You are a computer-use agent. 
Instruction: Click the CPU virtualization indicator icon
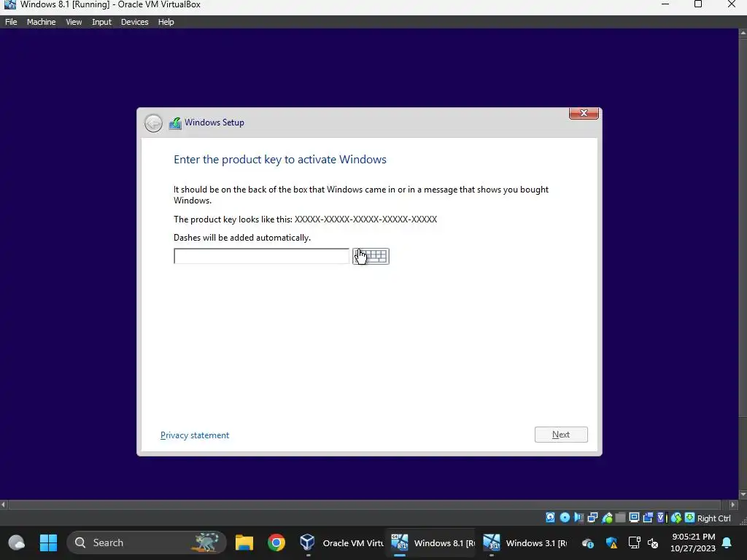(662, 518)
